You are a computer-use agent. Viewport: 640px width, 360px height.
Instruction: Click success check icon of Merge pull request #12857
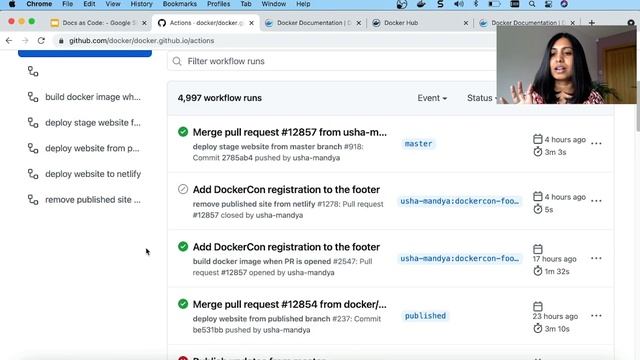183,132
